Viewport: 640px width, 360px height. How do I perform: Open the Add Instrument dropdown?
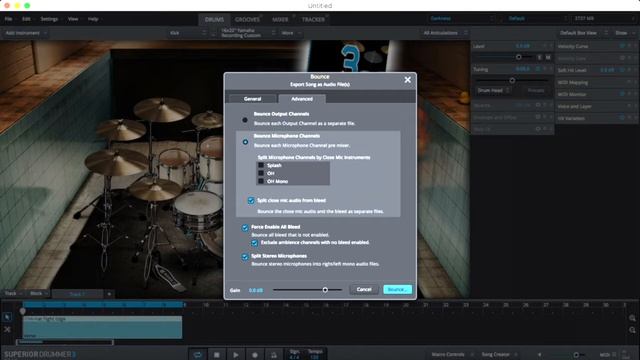tap(27, 33)
